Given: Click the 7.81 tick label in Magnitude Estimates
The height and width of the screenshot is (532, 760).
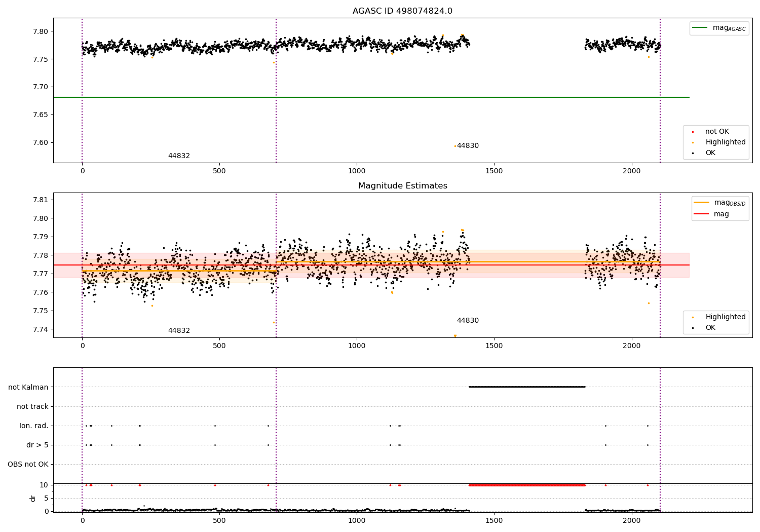Looking at the screenshot, I should (41, 200).
